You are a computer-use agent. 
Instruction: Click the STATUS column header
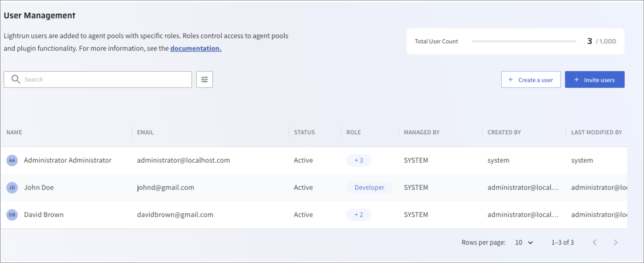click(304, 132)
